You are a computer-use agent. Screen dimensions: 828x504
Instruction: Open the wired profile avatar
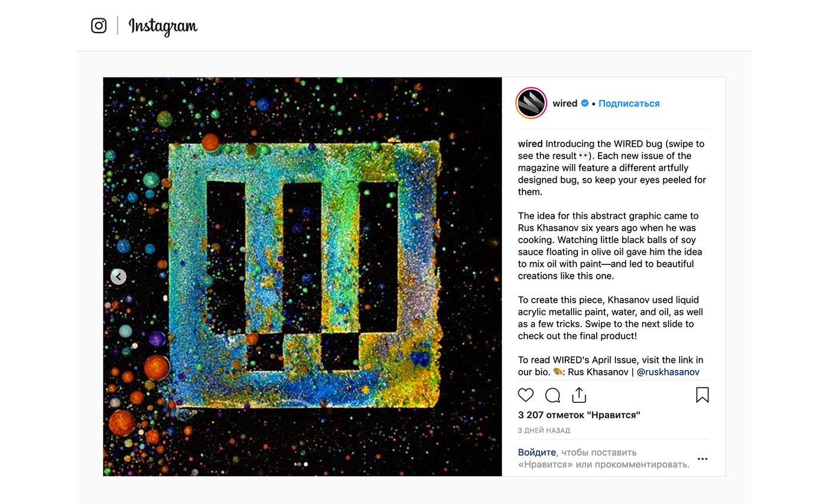click(x=531, y=103)
